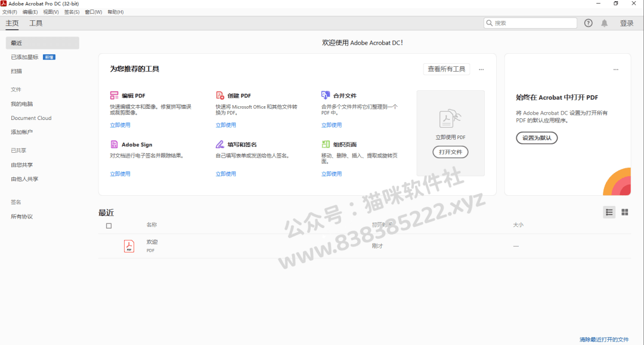The height and width of the screenshot is (345, 644).
Task: Click 立即使用 under 编辑 PDF
Action: pyautogui.click(x=120, y=125)
